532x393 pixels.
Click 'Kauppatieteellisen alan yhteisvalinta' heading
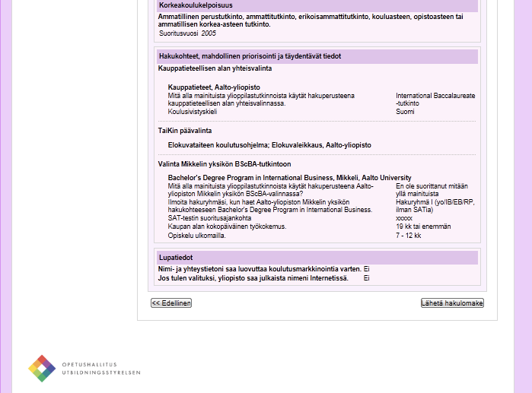pyautogui.click(x=215, y=68)
